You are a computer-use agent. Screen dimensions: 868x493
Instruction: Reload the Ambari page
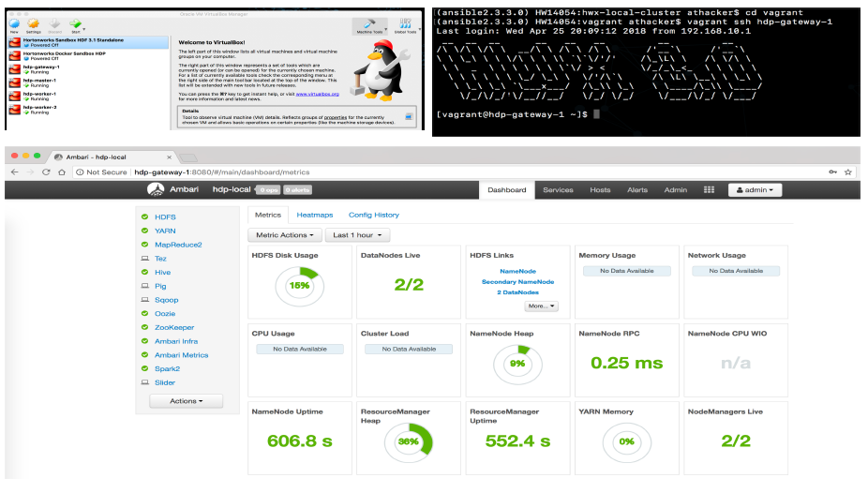46,172
